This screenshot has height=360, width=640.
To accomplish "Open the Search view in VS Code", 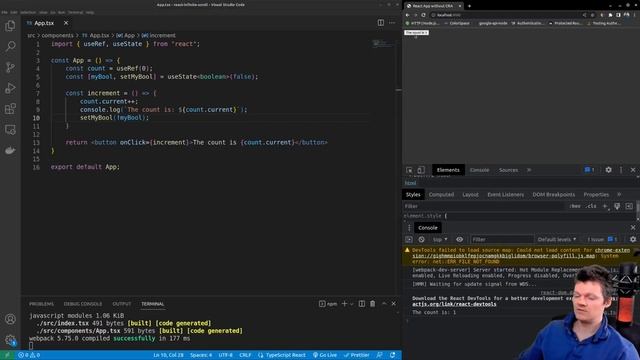I will [10, 46].
